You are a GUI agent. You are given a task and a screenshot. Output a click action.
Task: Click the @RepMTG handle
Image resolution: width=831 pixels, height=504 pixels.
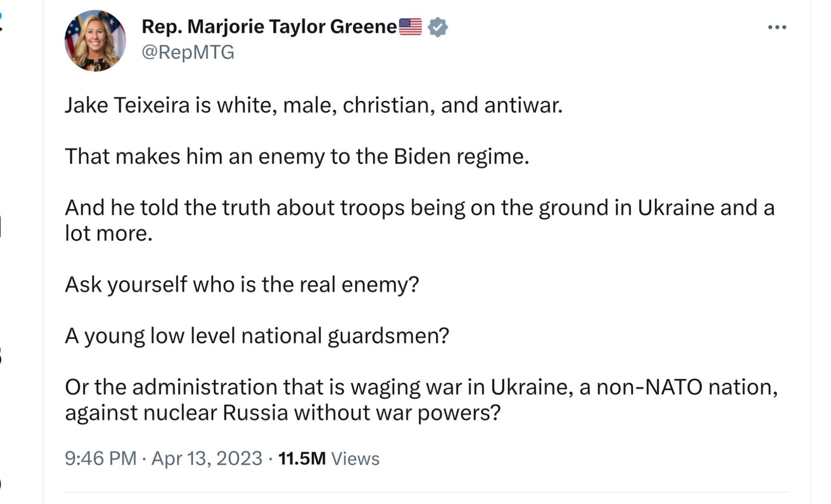click(x=188, y=52)
